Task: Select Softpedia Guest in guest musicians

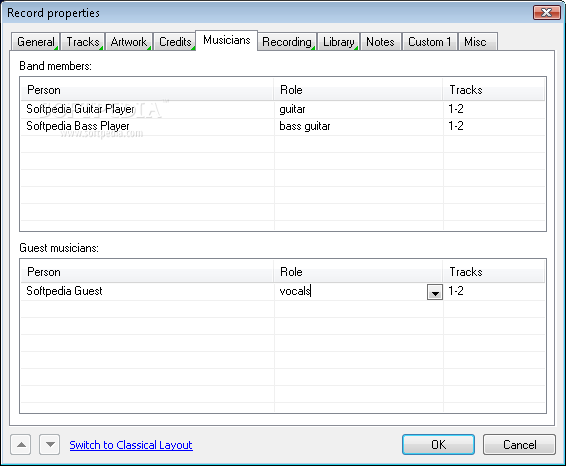Action: point(64,291)
